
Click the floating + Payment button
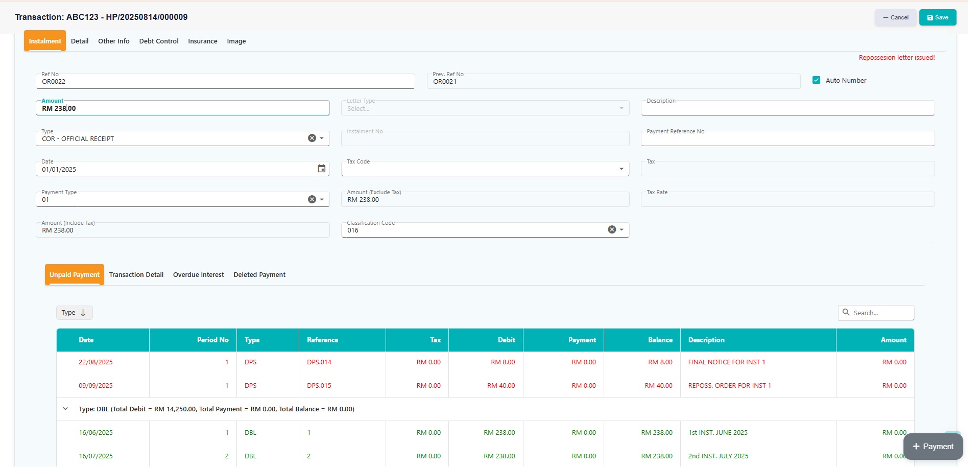pos(933,447)
